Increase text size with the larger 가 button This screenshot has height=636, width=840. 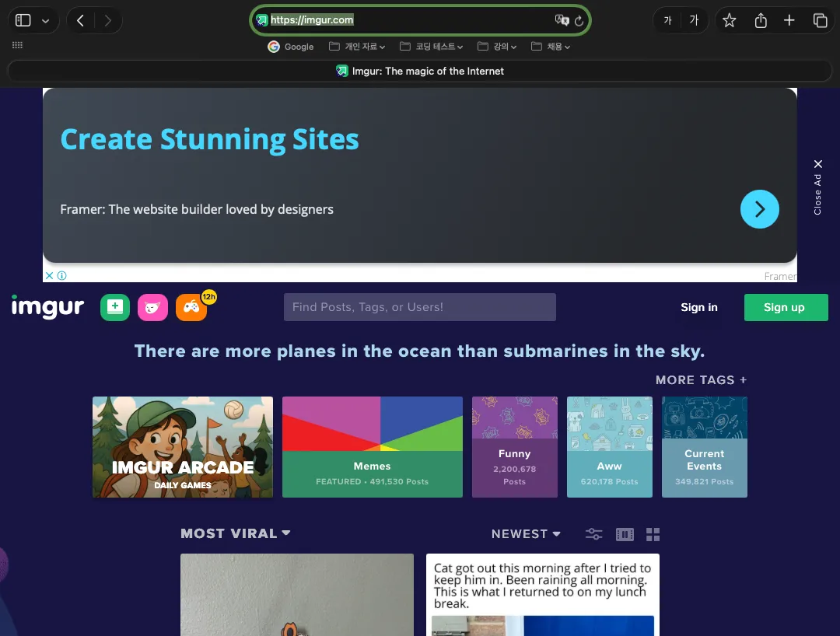694,20
